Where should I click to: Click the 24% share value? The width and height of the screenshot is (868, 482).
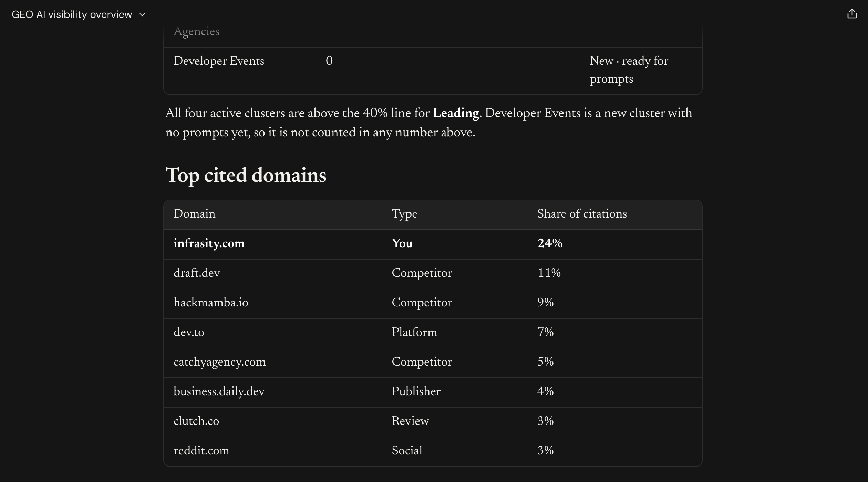[x=550, y=243]
